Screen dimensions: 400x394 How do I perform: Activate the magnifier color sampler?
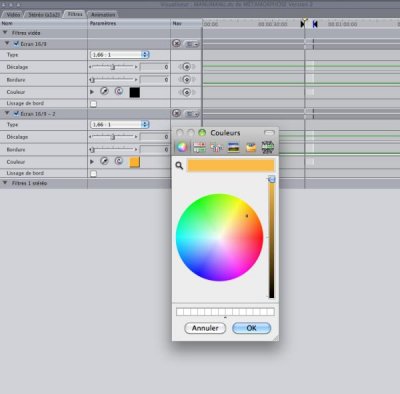pos(179,165)
